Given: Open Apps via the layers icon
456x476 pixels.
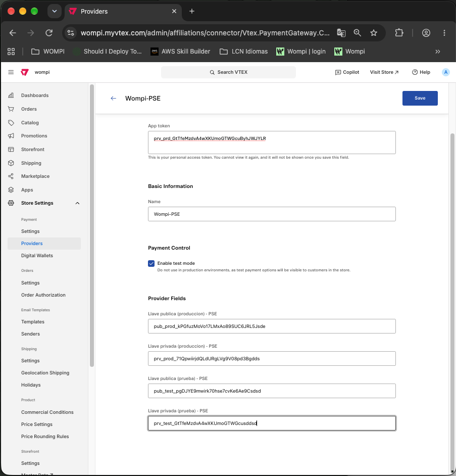Looking at the screenshot, I should coord(11,189).
